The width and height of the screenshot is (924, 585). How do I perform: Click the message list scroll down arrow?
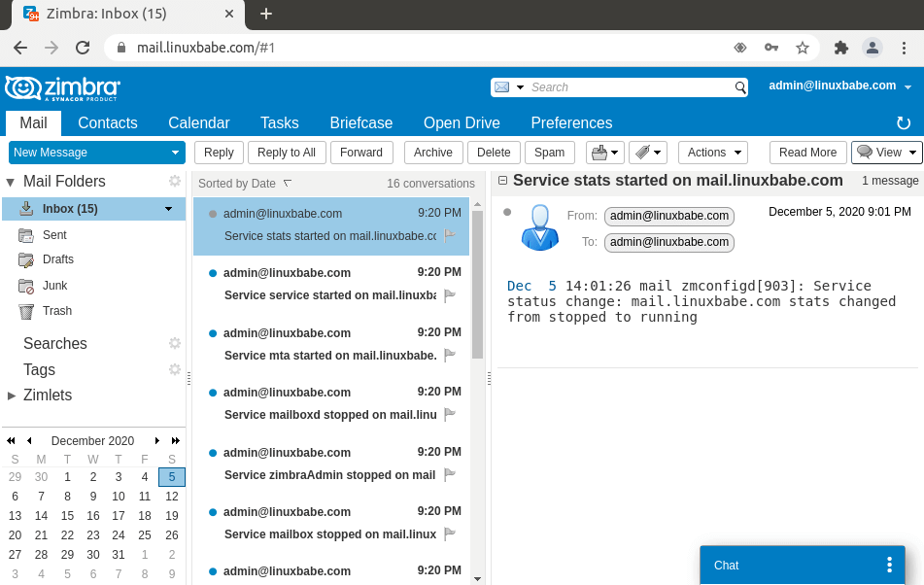[x=477, y=579]
